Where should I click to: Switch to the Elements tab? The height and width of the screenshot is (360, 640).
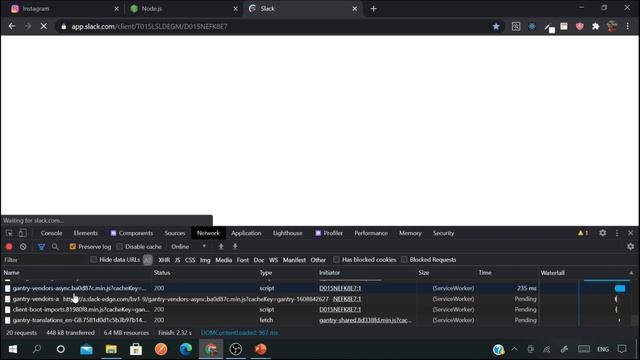coord(86,233)
